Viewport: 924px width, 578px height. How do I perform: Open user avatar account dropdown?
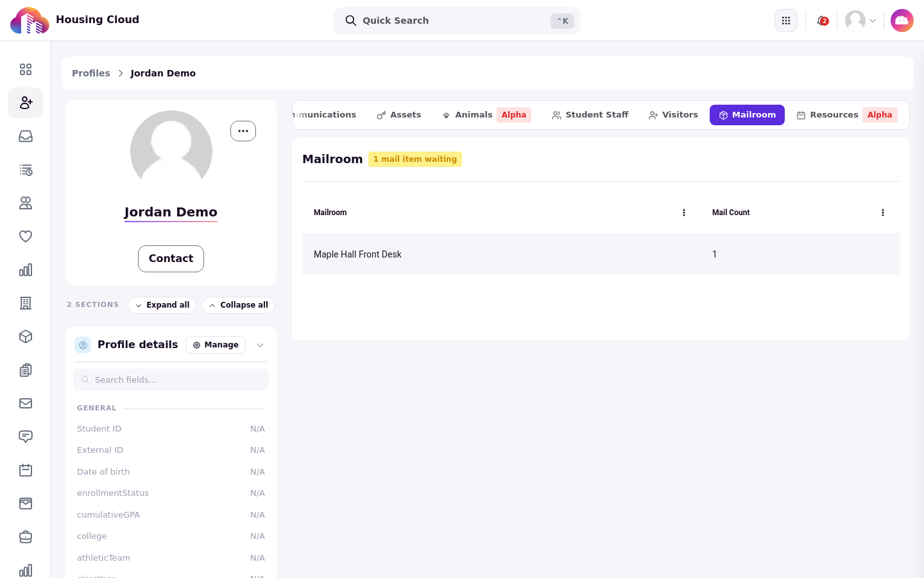(860, 21)
